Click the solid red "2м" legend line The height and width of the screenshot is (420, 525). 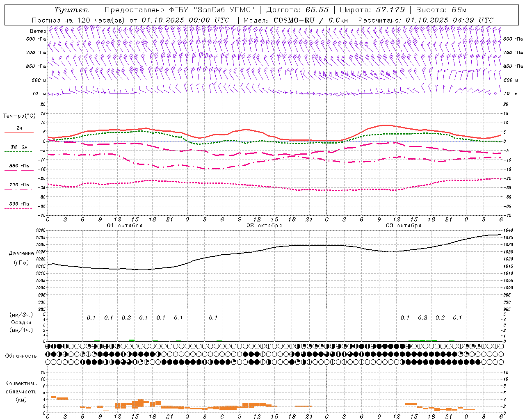[19, 132]
